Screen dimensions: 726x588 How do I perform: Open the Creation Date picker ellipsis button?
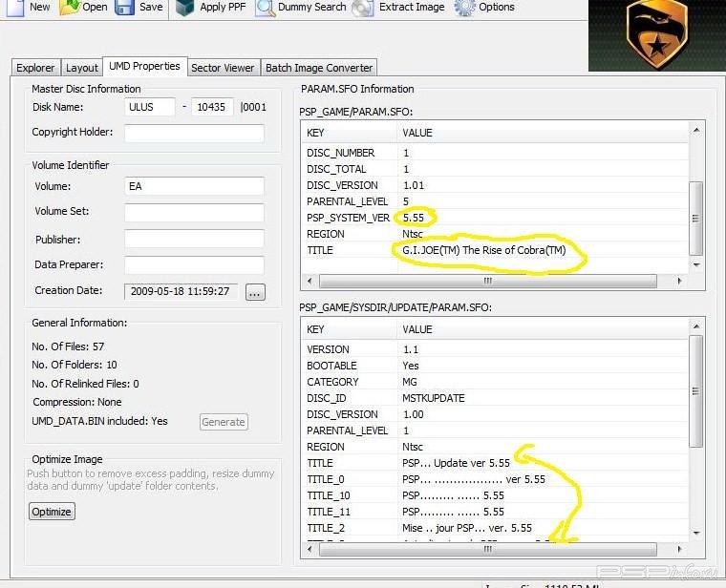(255, 292)
